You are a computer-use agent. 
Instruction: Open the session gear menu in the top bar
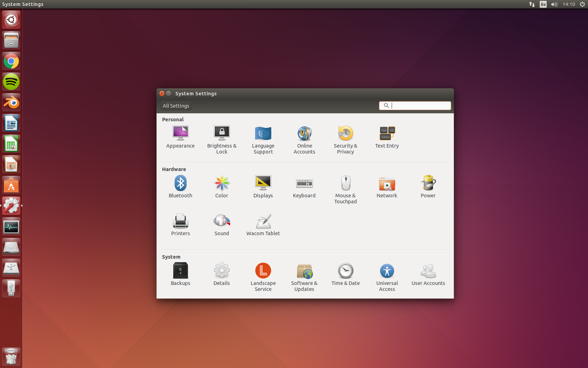(x=582, y=4)
